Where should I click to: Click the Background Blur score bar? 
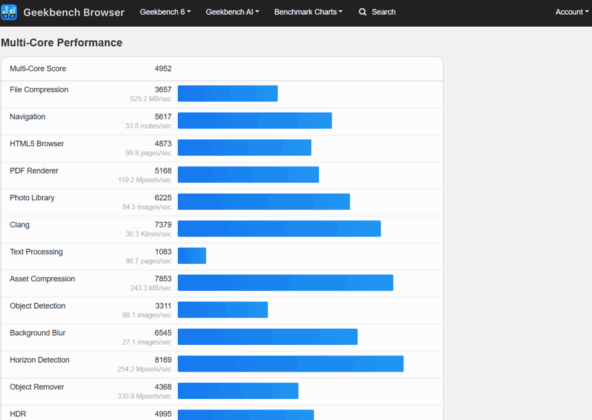(x=268, y=337)
